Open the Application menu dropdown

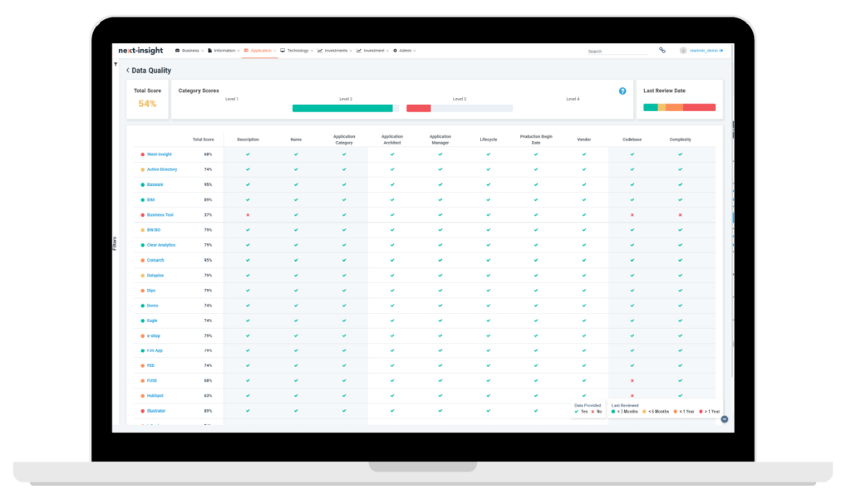click(x=260, y=51)
